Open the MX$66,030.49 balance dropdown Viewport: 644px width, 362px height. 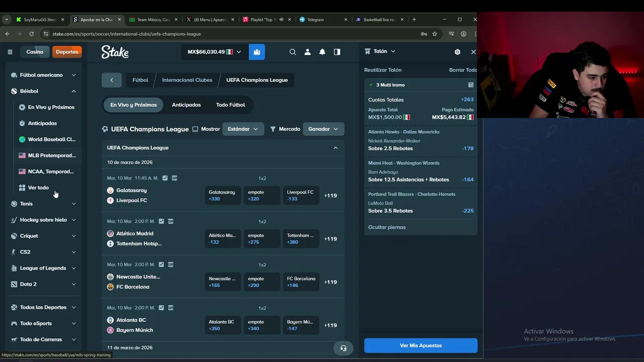click(214, 52)
